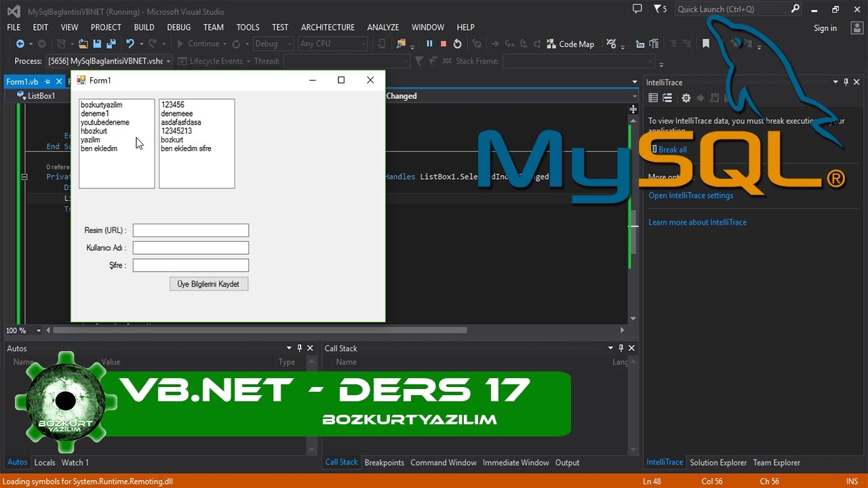This screenshot has width=868, height=488.
Task: Open Autos panel window options arrow
Action: tap(289, 348)
